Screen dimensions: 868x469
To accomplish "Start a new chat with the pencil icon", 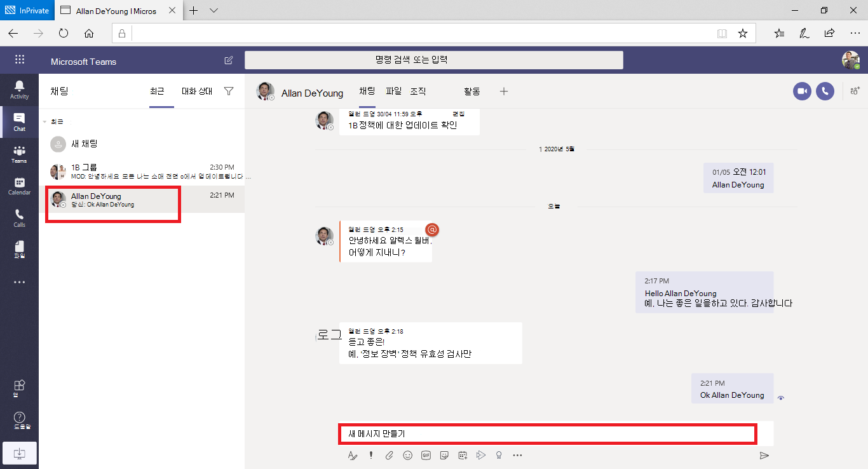I will click(x=228, y=60).
